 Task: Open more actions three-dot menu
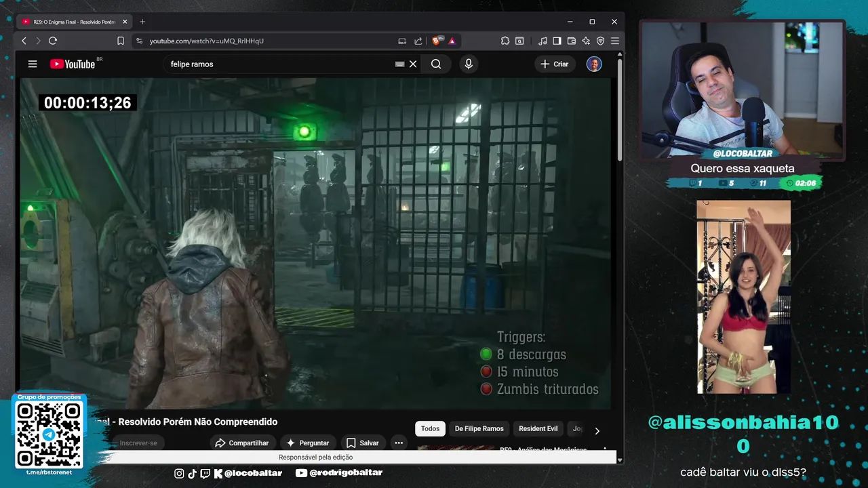[399, 443]
